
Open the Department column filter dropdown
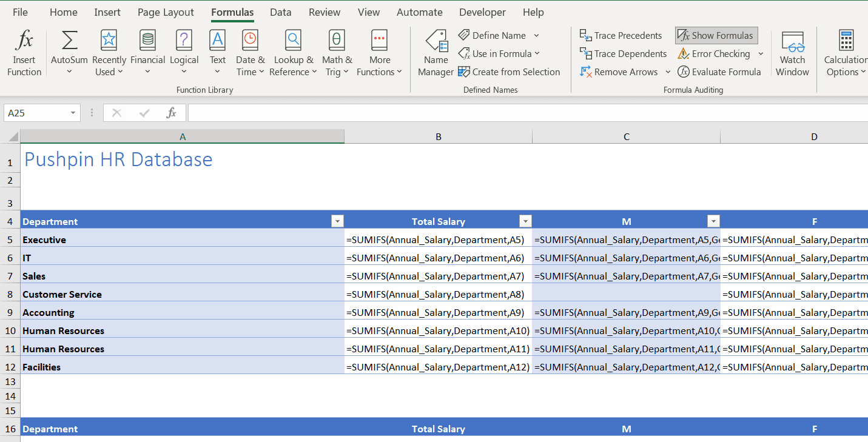tap(337, 221)
